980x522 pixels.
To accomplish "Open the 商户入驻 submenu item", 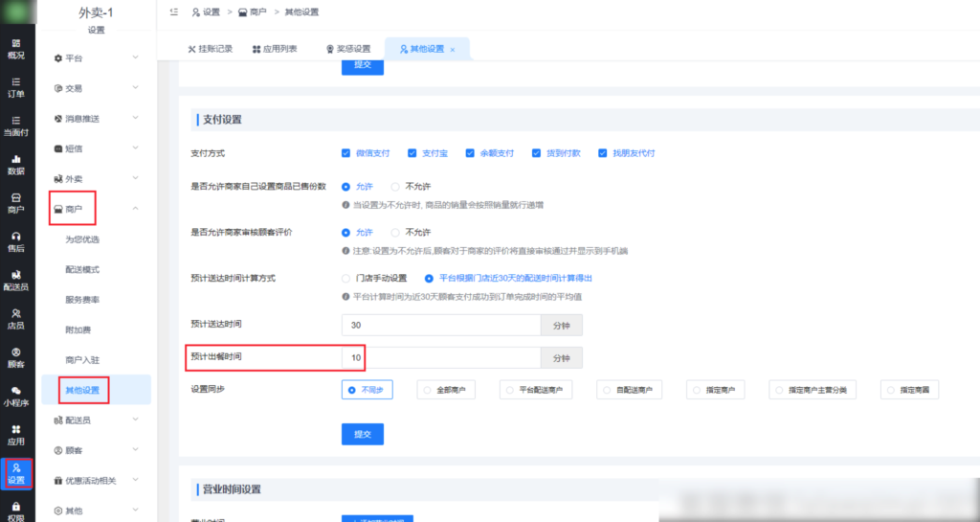I will [82, 360].
